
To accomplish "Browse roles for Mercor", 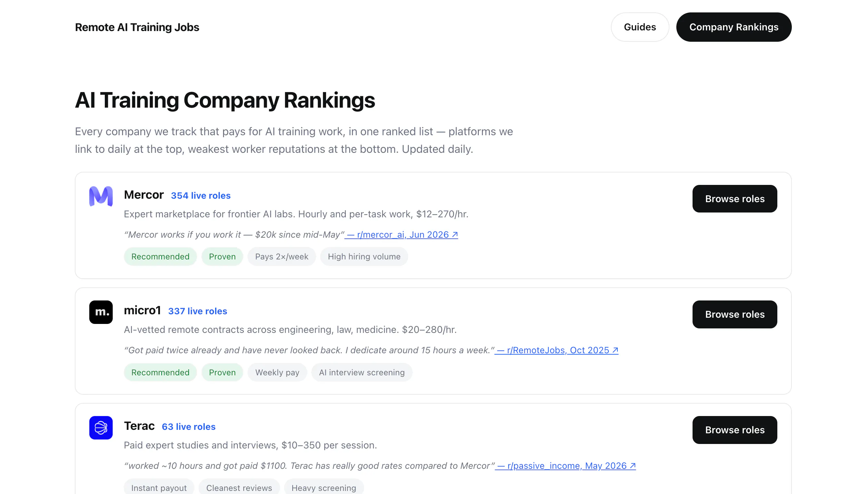I will click(735, 199).
